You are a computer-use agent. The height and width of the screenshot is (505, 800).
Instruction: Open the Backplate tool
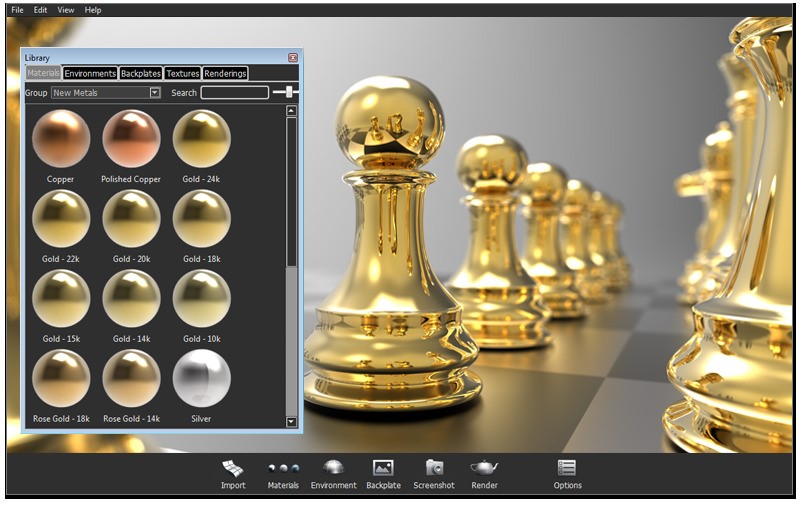(383, 468)
